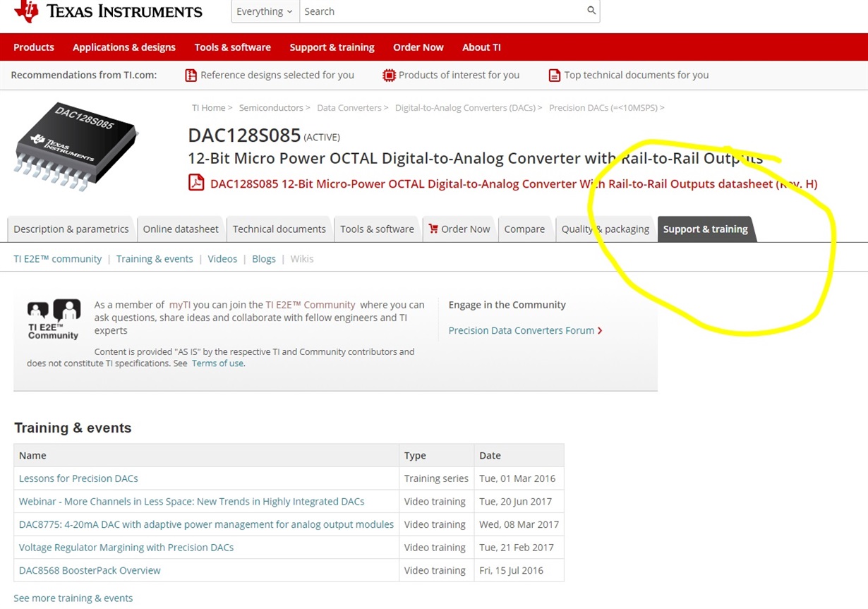
Task: Open Order Now in red navbar
Action: point(418,47)
